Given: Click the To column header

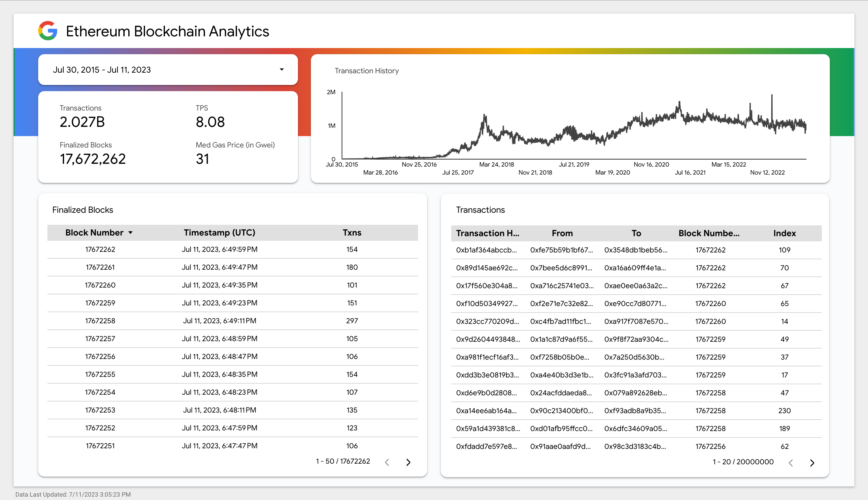Looking at the screenshot, I should (x=636, y=233).
